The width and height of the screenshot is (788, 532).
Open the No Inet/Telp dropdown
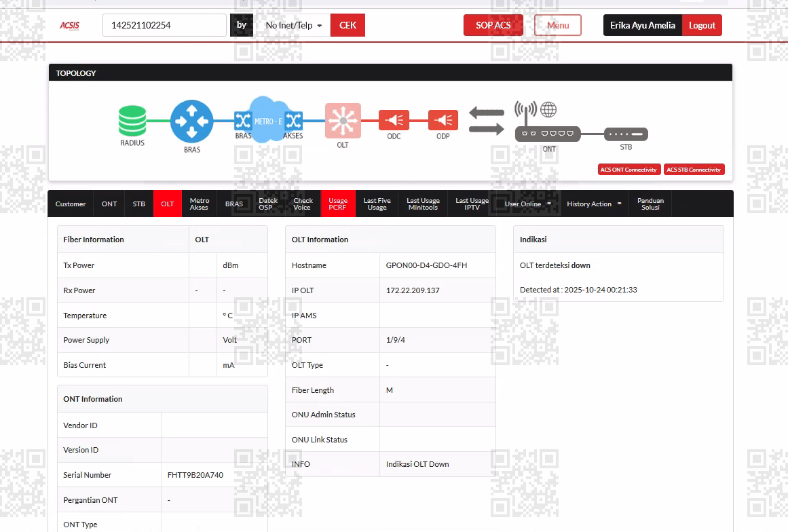pos(293,25)
